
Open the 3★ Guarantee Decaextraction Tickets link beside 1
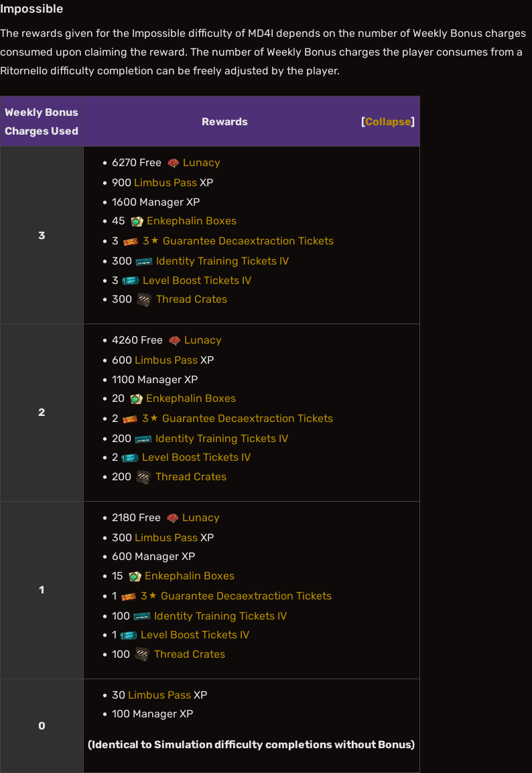(x=236, y=596)
